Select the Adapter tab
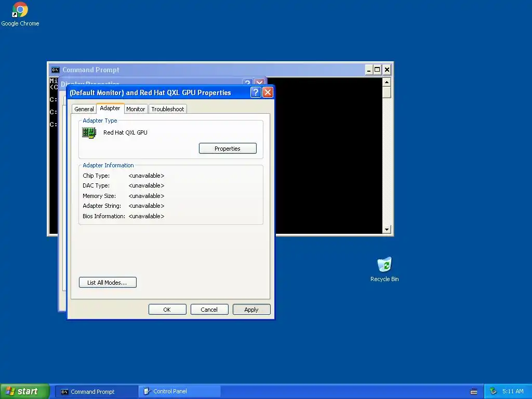Screen dimensions: 532x399 (x=110, y=108)
